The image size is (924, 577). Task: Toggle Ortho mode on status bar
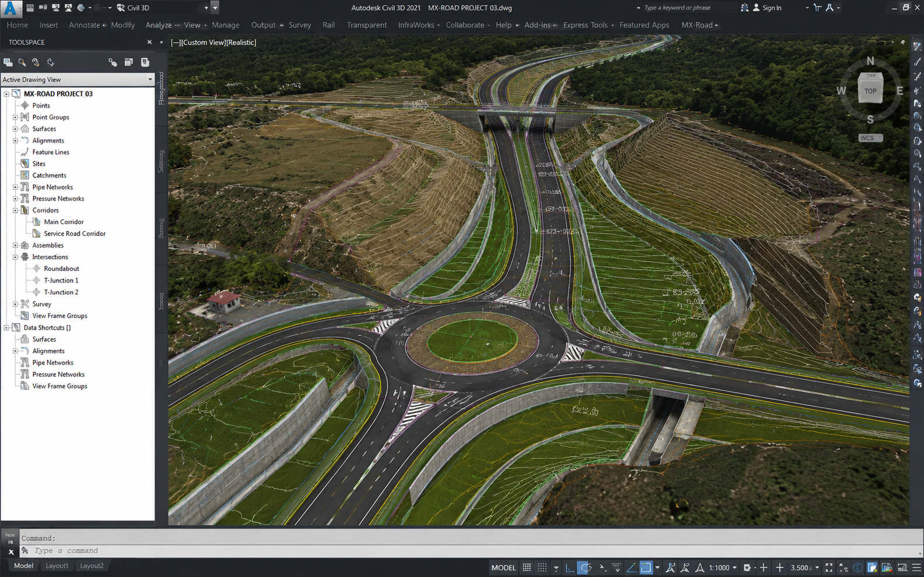(x=570, y=568)
